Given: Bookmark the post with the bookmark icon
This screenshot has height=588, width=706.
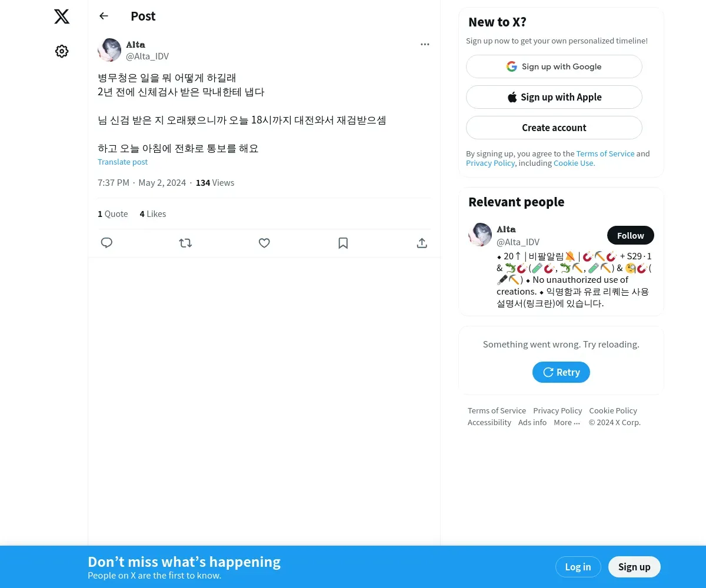Looking at the screenshot, I should tap(343, 243).
